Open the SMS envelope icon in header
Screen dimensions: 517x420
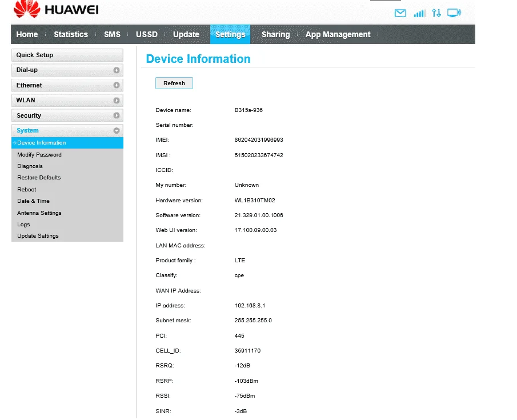(x=400, y=13)
